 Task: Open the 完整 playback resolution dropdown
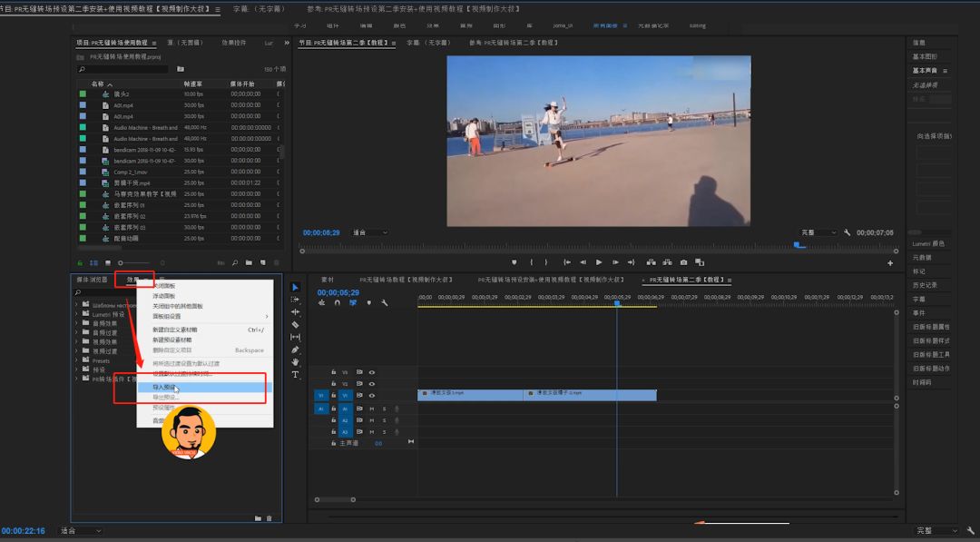click(x=820, y=232)
